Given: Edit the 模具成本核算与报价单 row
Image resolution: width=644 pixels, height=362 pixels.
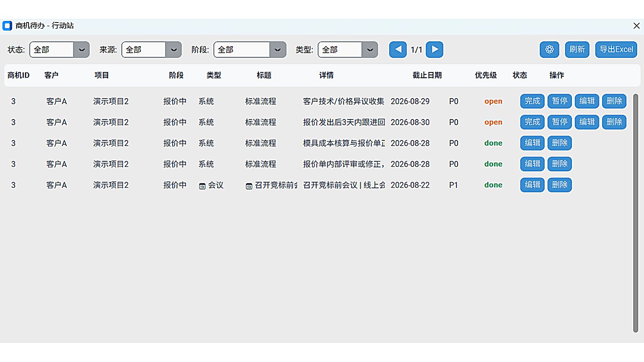Looking at the screenshot, I should point(533,143).
